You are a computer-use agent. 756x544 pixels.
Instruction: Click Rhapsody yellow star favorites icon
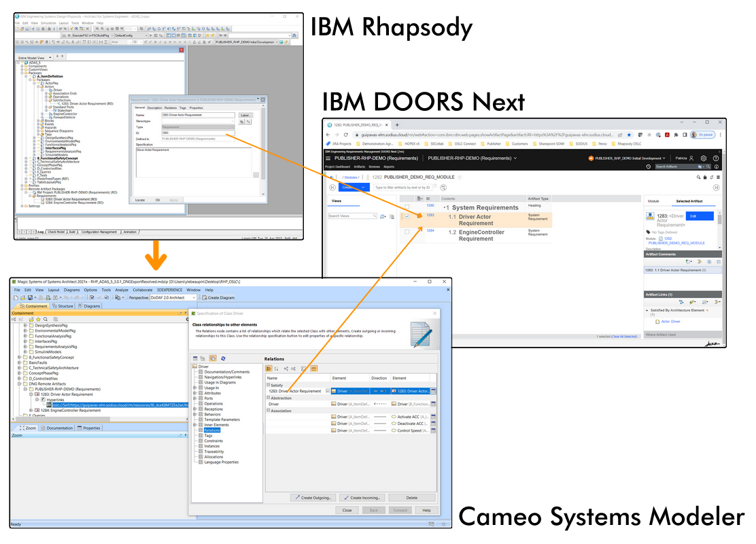point(208,35)
